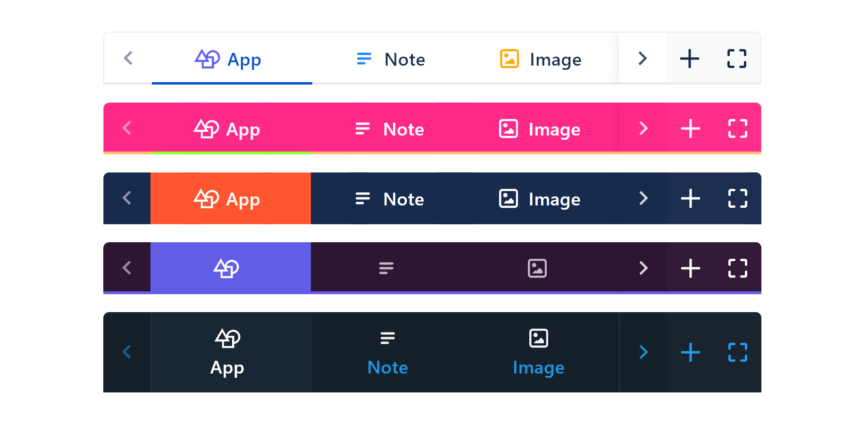Select the Note lines icon in the pink bar
Viewport: 868px width, 425px height.
pyautogui.click(x=363, y=128)
